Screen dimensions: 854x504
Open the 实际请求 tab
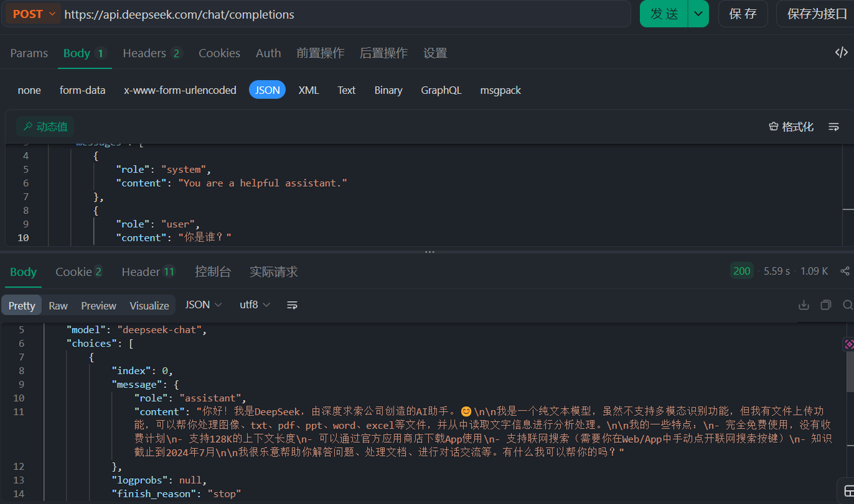pyautogui.click(x=274, y=272)
